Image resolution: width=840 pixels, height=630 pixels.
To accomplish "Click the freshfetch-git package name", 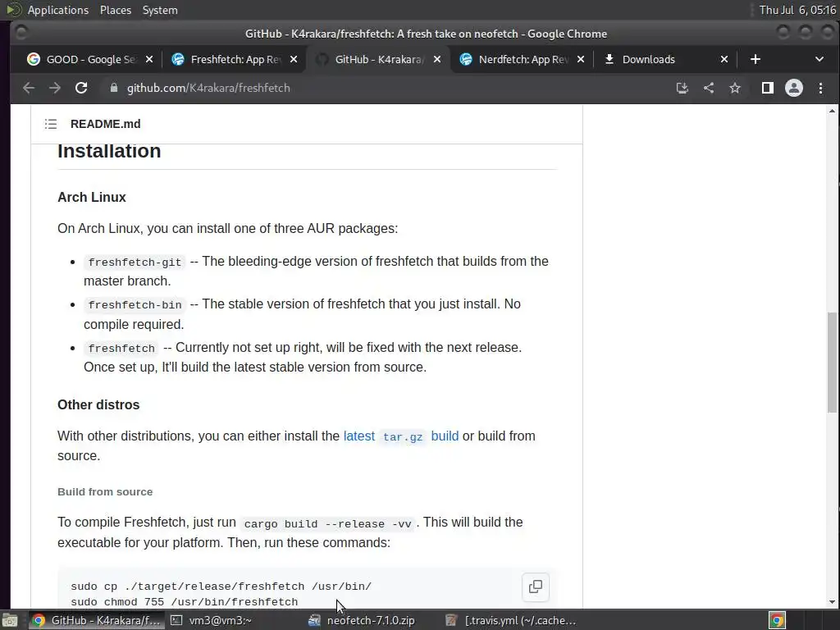I will [135, 262].
